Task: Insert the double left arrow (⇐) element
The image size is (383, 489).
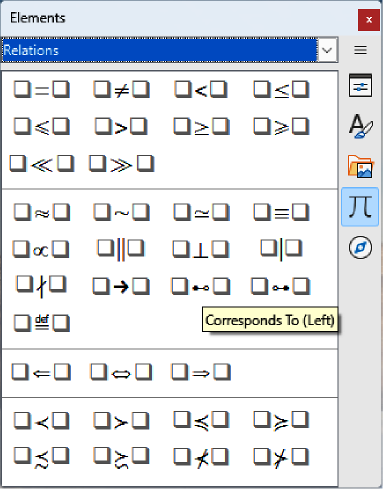Action: [41, 372]
